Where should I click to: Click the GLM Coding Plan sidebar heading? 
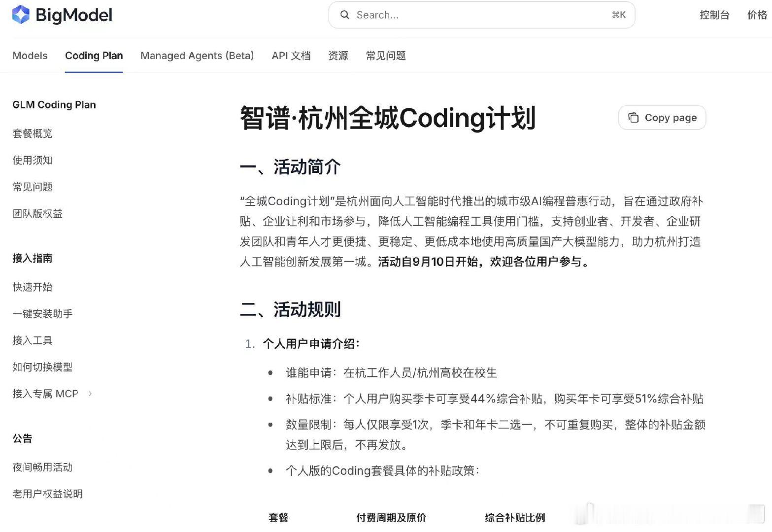54,104
